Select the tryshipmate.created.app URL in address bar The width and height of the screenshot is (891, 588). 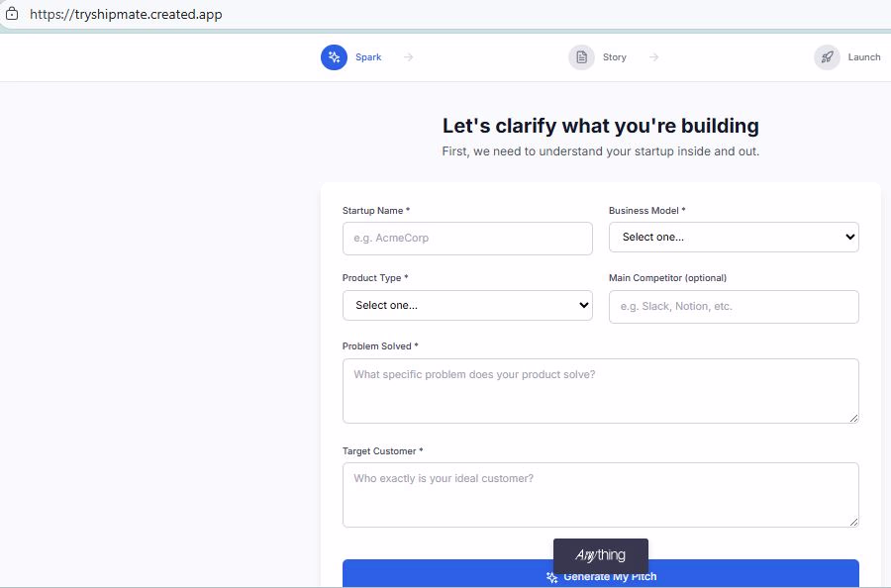pyautogui.click(x=126, y=15)
